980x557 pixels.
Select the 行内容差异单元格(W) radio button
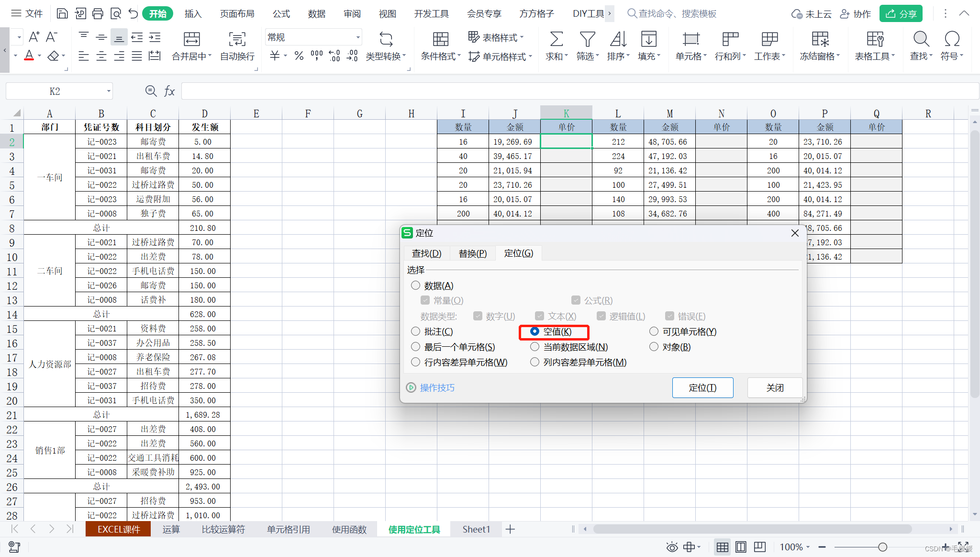(x=415, y=362)
